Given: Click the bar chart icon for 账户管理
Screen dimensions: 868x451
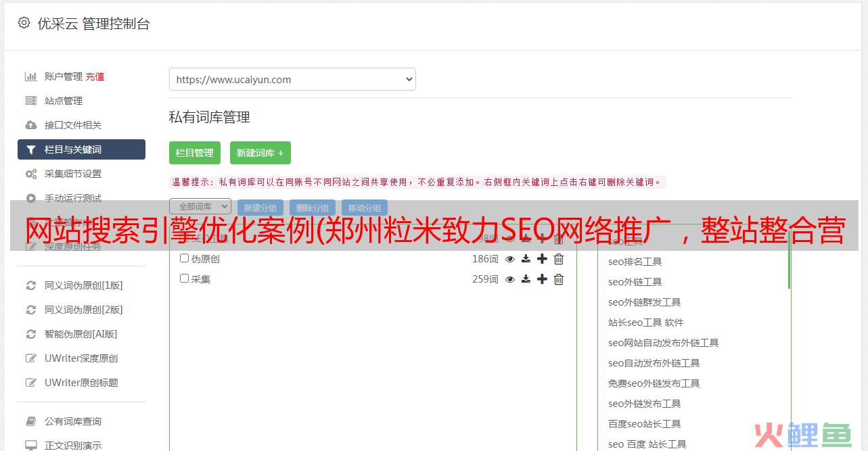Looking at the screenshot, I should point(31,76).
